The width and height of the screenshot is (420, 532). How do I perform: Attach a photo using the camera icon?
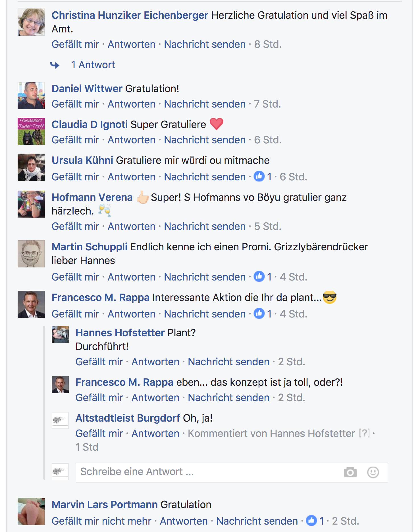click(350, 473)
